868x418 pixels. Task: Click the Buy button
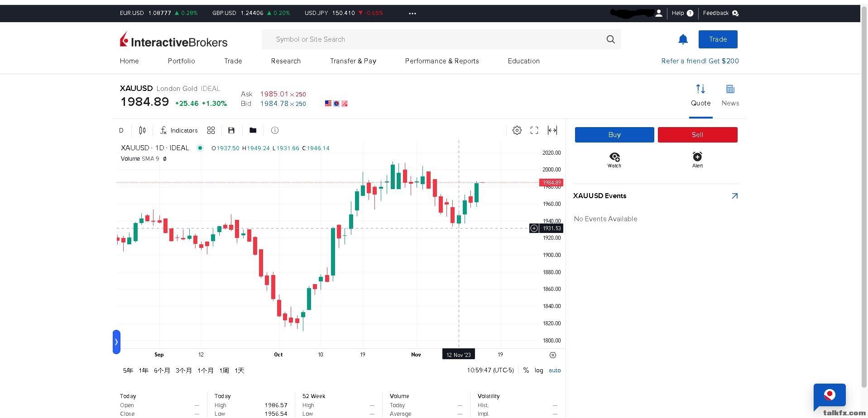click(x=614, y=135)
